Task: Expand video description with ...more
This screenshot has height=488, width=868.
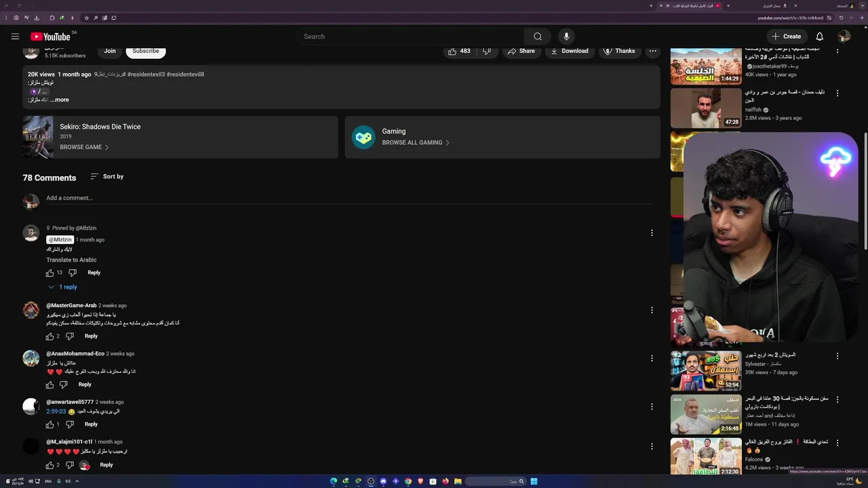Action: point(60,100)
